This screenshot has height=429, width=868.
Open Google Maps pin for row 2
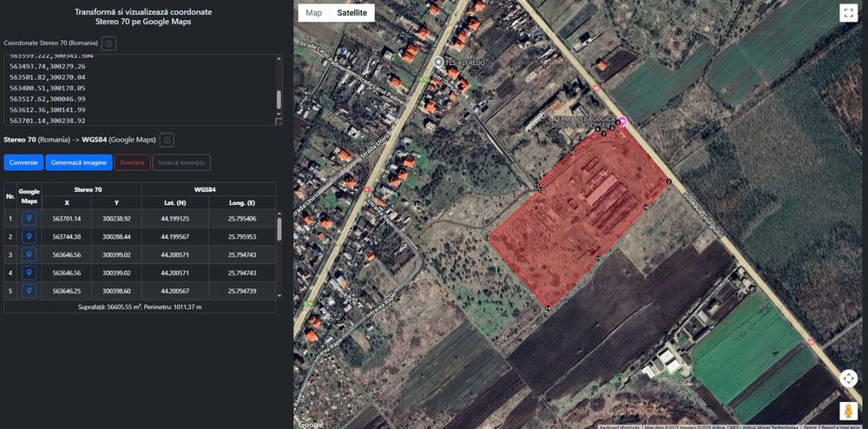(x=29, y=236)
